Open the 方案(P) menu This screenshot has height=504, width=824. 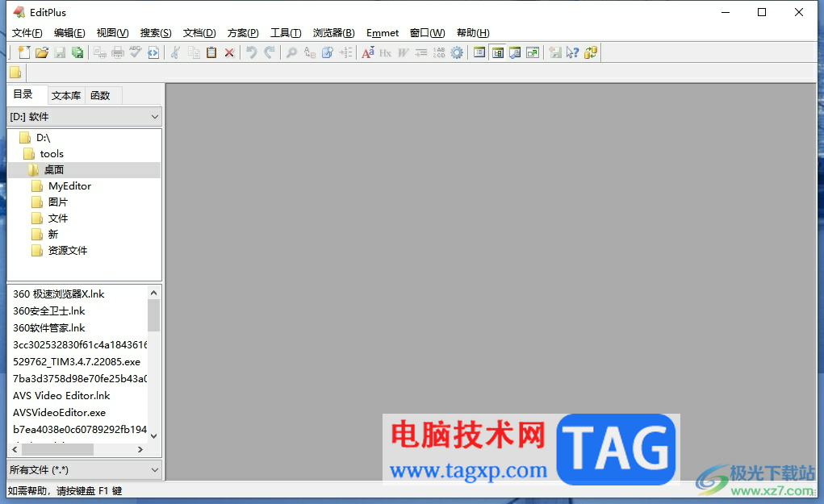tap(243, 33)
